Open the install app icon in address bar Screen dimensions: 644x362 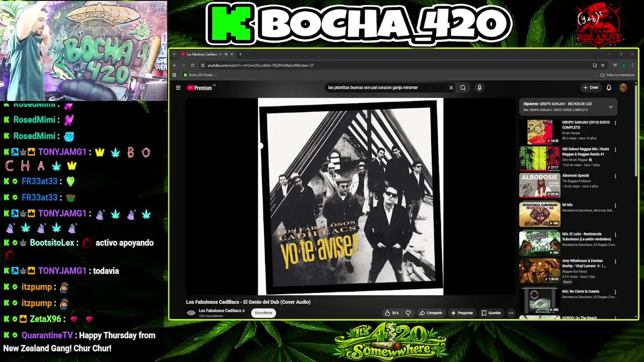point(595,65)
